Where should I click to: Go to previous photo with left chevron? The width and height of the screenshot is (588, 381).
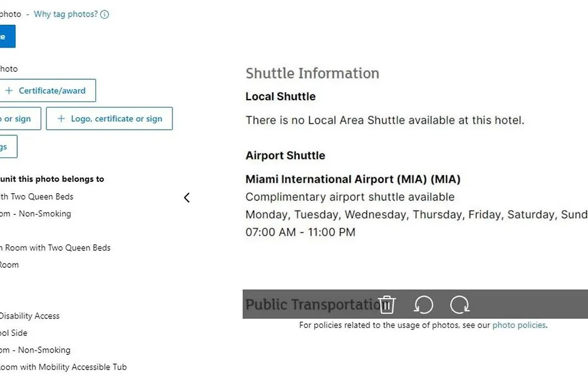pos(187,198)
